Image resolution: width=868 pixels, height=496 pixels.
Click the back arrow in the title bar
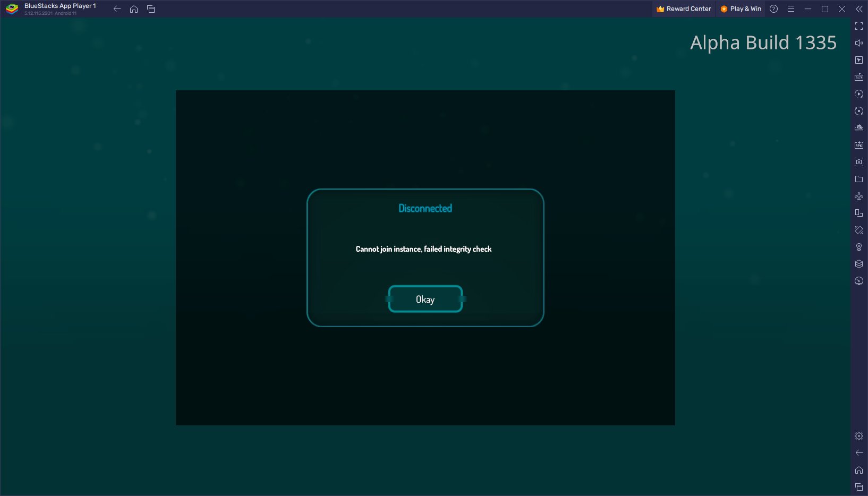117,9
